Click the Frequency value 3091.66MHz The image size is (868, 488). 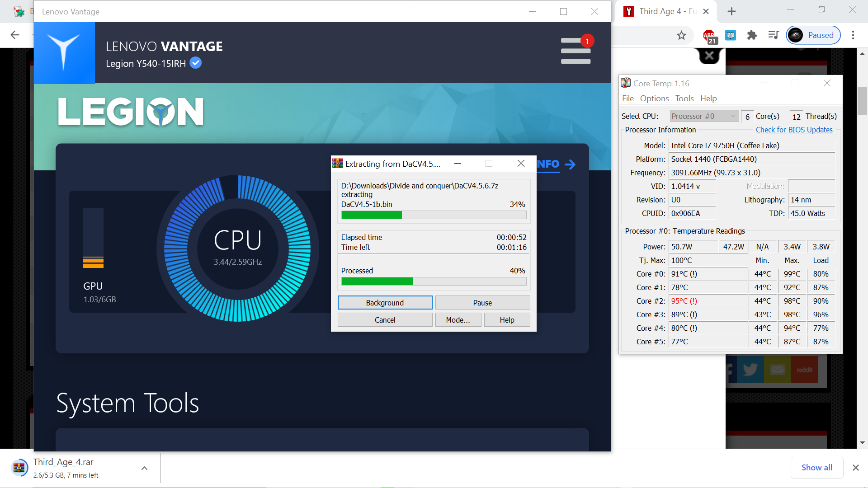coord(752,173)
